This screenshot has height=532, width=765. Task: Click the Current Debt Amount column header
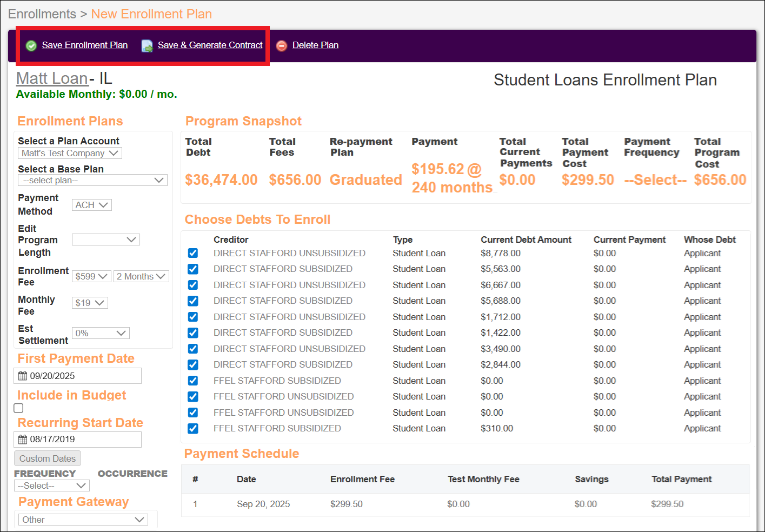click(526, 240)
